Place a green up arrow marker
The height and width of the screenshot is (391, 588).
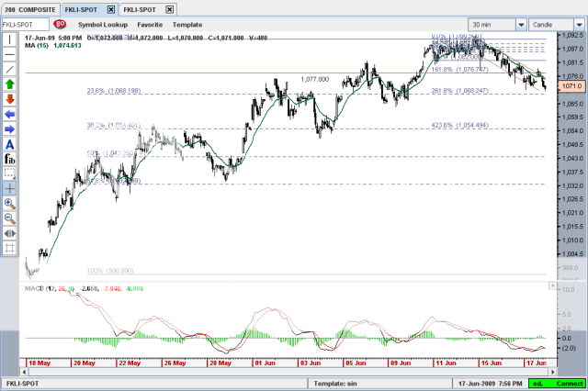9,84
